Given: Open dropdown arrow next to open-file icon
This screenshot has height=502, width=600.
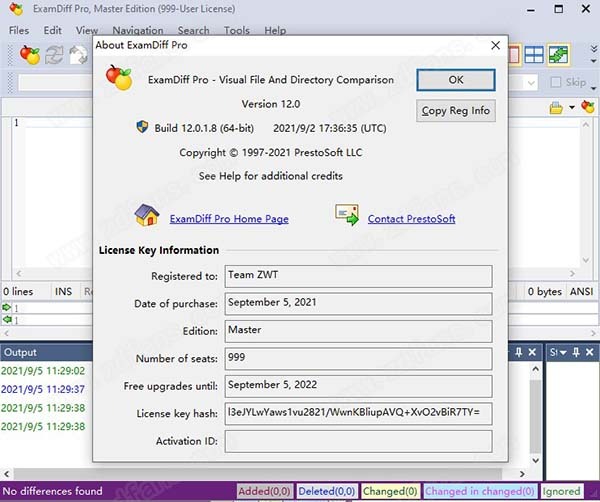Looking at the screenshot, I should click(572, 108).
